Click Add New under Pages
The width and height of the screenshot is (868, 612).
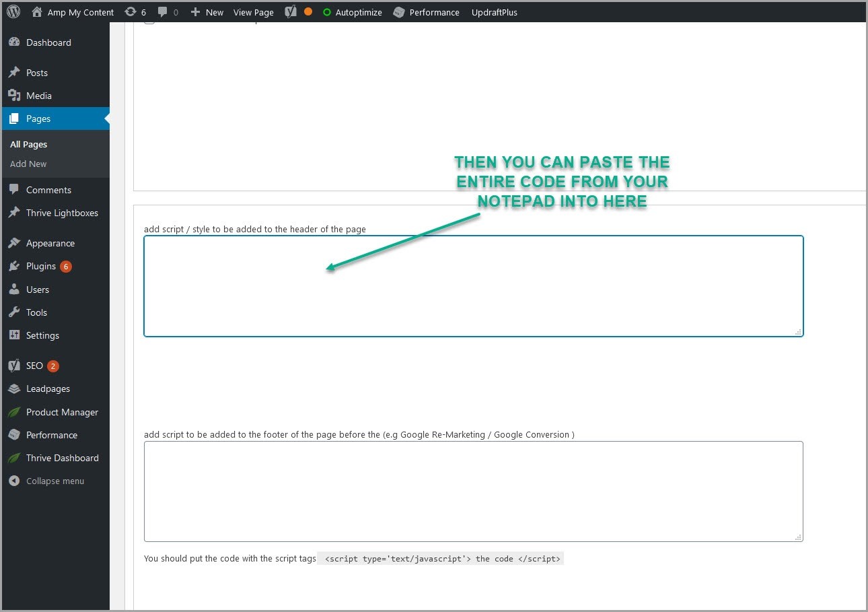pyautogui.click(x=28, y=164)
